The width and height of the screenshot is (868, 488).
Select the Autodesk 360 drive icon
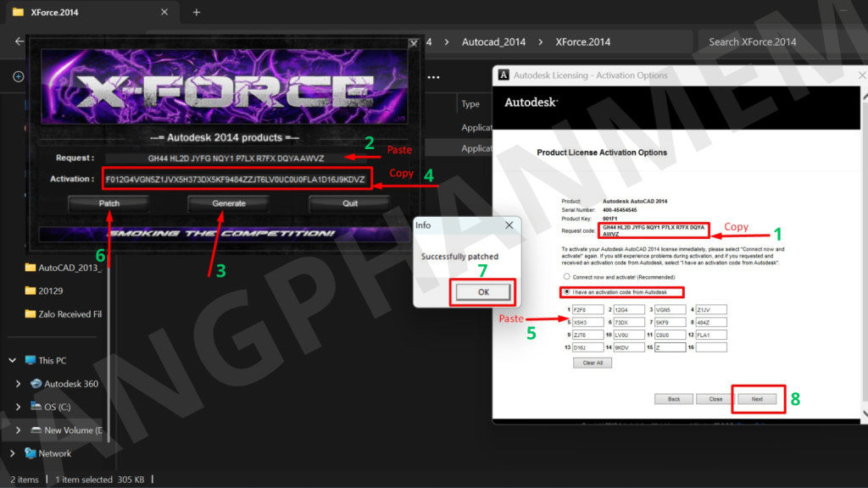click(36, 384)
